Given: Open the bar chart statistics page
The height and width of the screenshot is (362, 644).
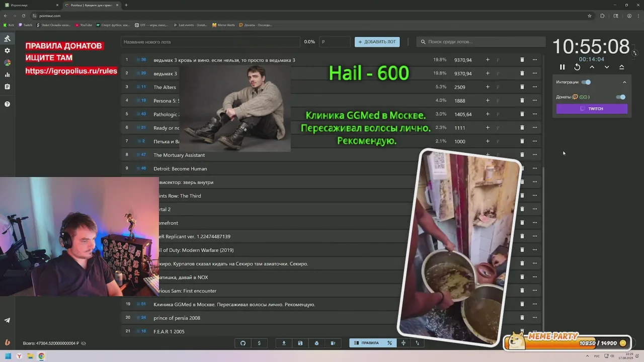Looking at the screenshot, I should [7, 75].
